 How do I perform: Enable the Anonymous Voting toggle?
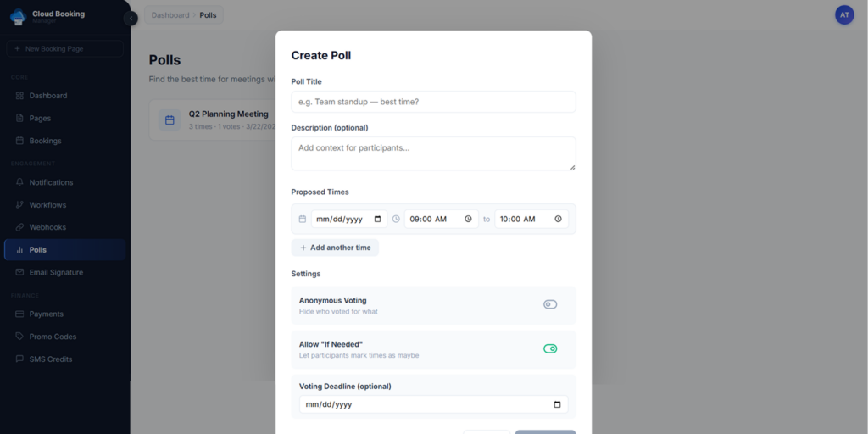550,304
